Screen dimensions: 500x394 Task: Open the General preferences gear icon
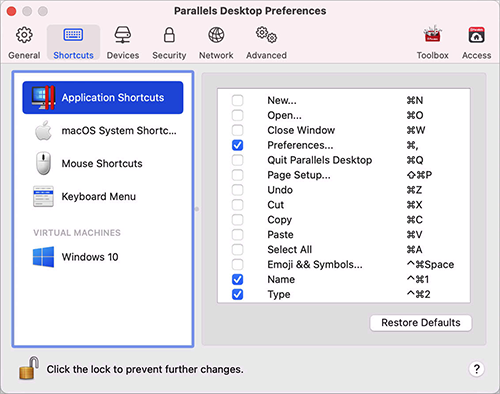click(24, 35)
